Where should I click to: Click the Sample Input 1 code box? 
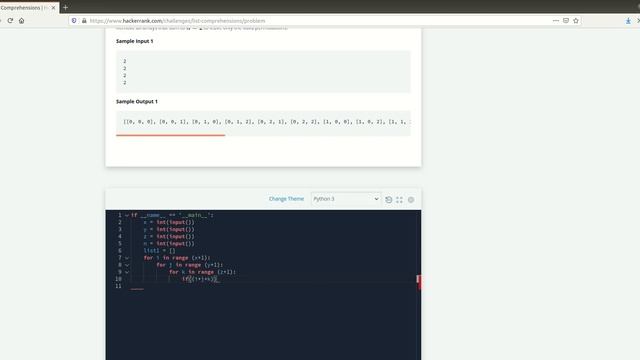pos(263,72)
